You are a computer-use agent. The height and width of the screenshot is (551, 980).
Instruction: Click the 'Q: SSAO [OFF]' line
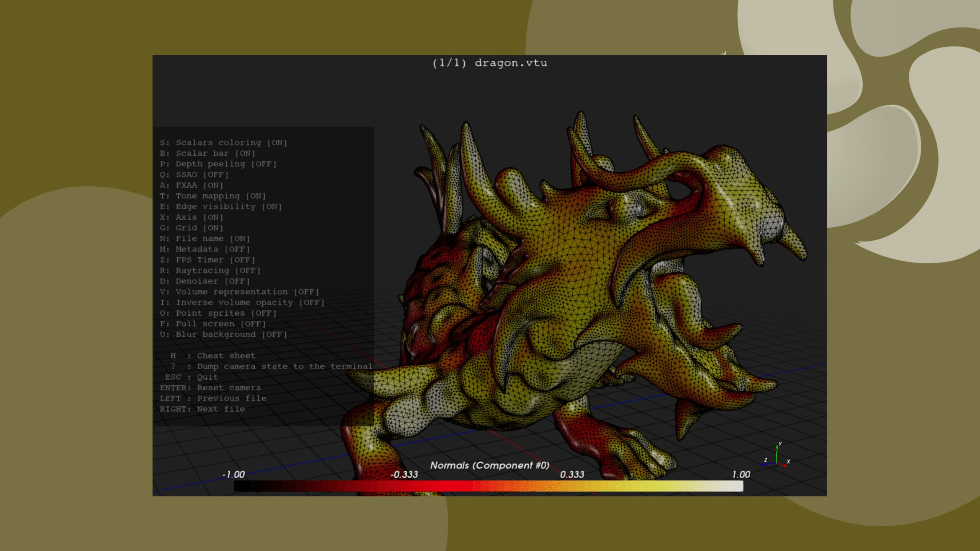[x=194, y=175]
